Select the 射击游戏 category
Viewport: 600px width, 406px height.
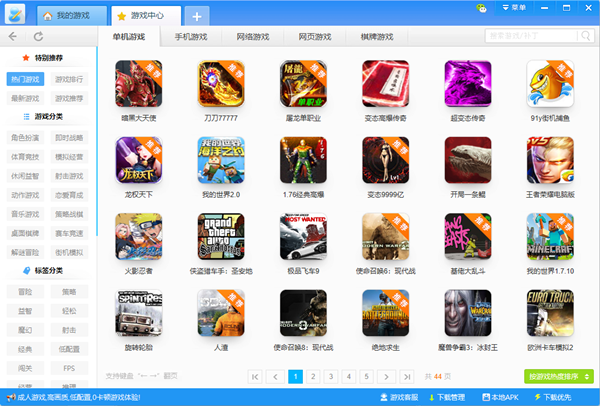pyautogui.click(x=69, y=176)
